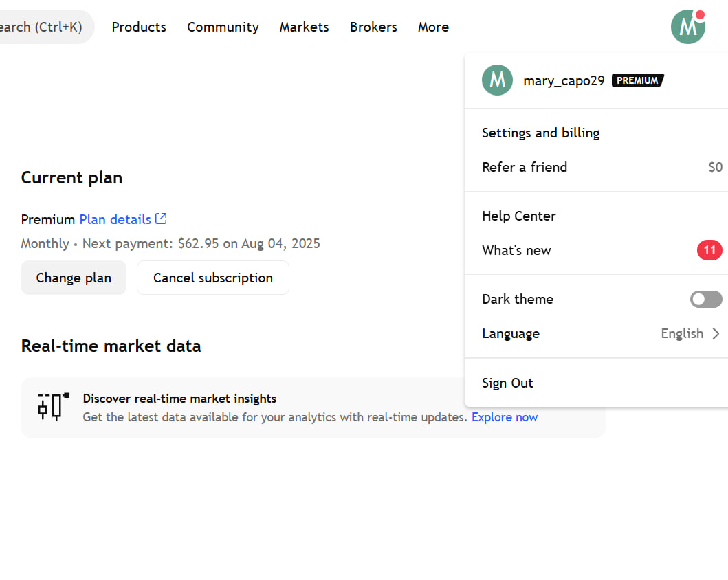Viewport: 728px width, 580px height.
Task: Select Markets from the navigation bar
Action: point(304,27)
